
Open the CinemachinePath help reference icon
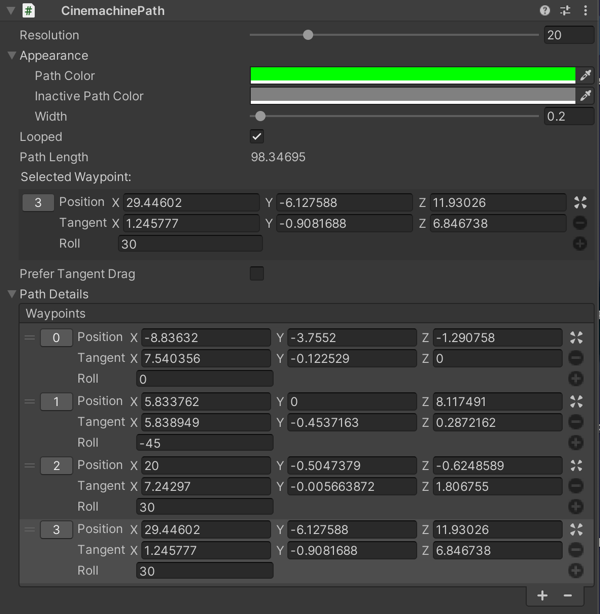click(x=545, y=10)
